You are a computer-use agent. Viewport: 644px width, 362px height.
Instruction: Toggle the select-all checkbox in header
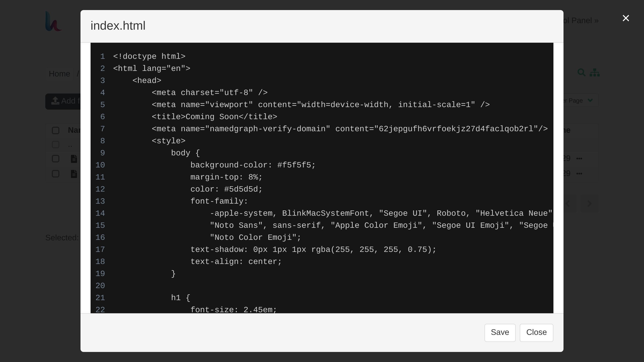pyautogui.click(x=56, y=130)
